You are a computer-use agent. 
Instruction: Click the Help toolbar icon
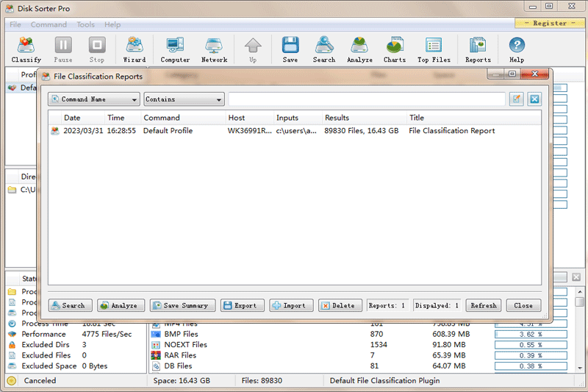pyautogui.click(x=517, y=49)
